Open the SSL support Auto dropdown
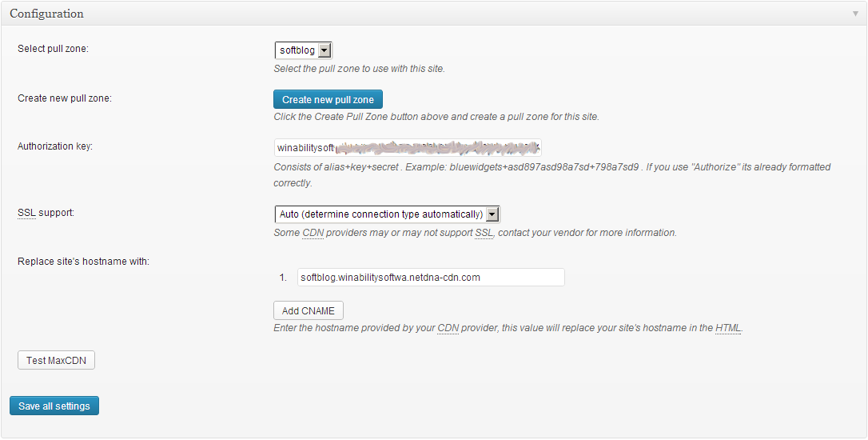The image size is (868, 440). (388, 214)
